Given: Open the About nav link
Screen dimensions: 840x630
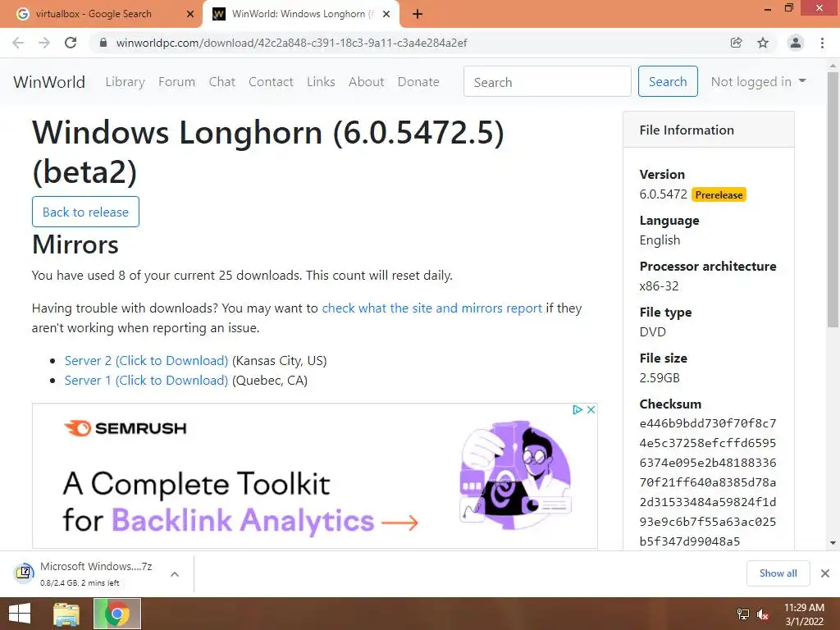Looking at the screenshot, I should [x=367, y=82].
